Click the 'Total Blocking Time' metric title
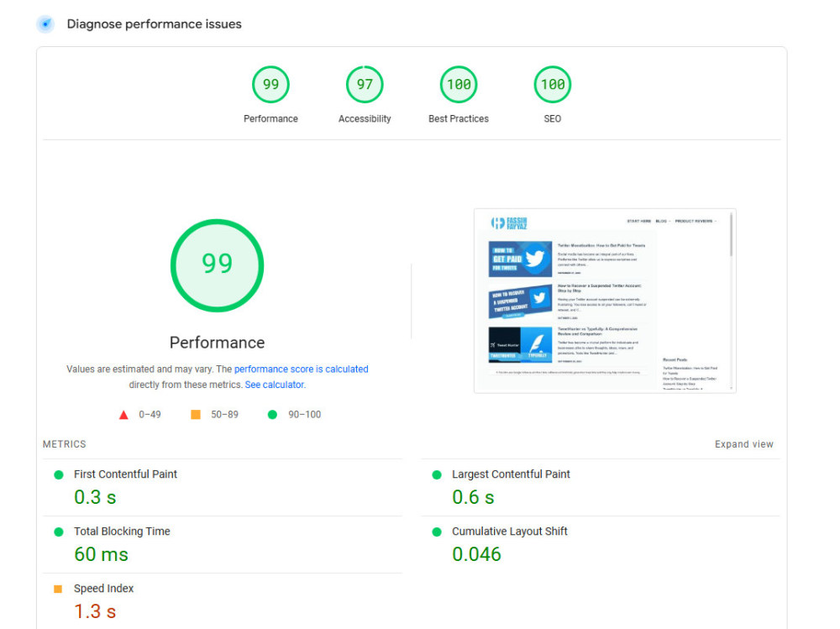The height and width of the screenshot is (629, 840). pos(122,532)
